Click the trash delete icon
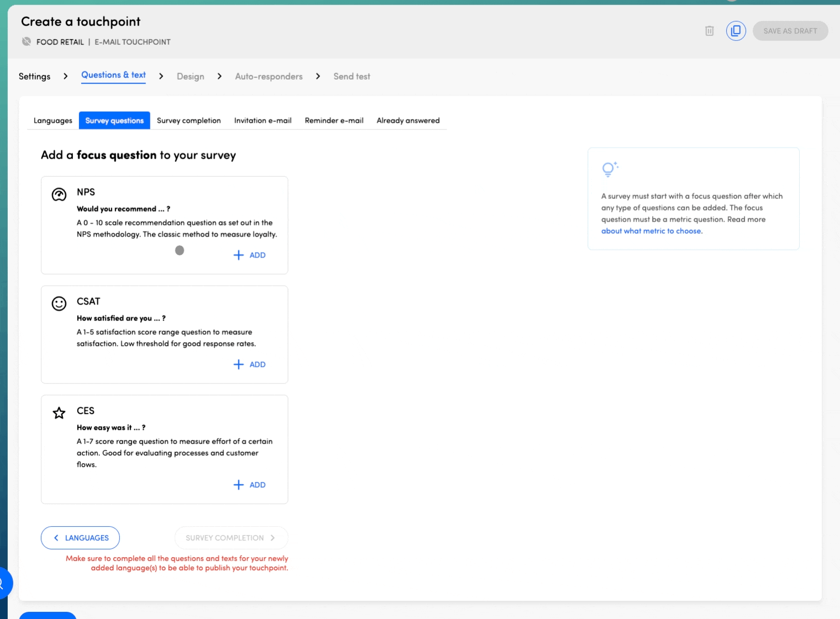 coord(710,31)
